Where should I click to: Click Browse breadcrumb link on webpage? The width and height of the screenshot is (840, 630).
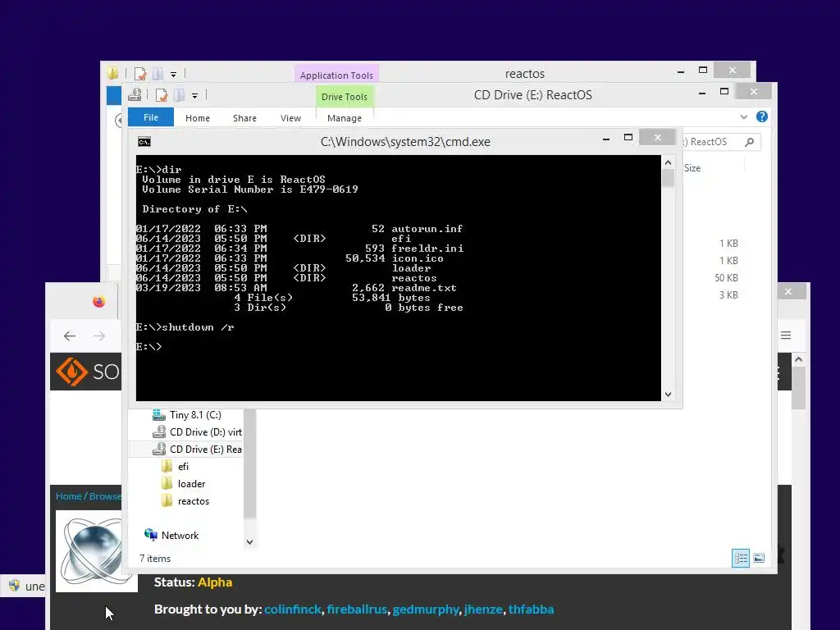pyautogui.click(x=105, y=496)
